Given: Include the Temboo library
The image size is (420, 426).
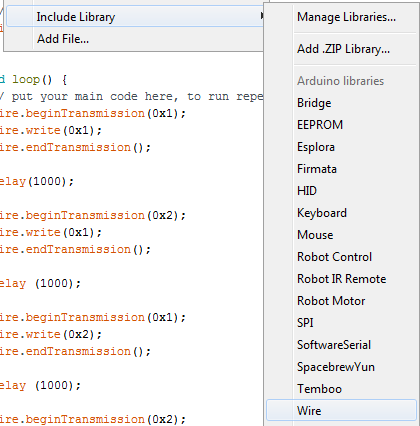Looking at the screenshot, I should pos(342,389).
